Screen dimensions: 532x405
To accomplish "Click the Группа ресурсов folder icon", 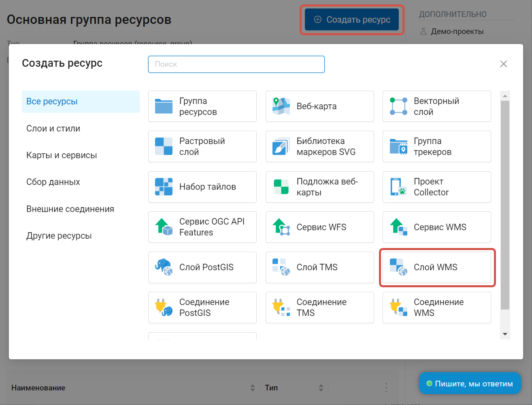I will click(x=164, y=106).
